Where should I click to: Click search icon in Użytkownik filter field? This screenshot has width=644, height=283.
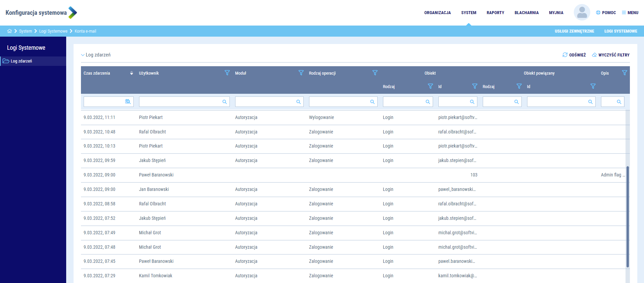coord(224,102)
